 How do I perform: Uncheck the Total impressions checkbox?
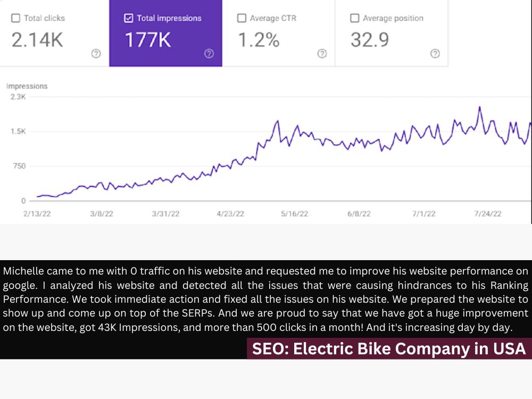[x=129, y=18]
